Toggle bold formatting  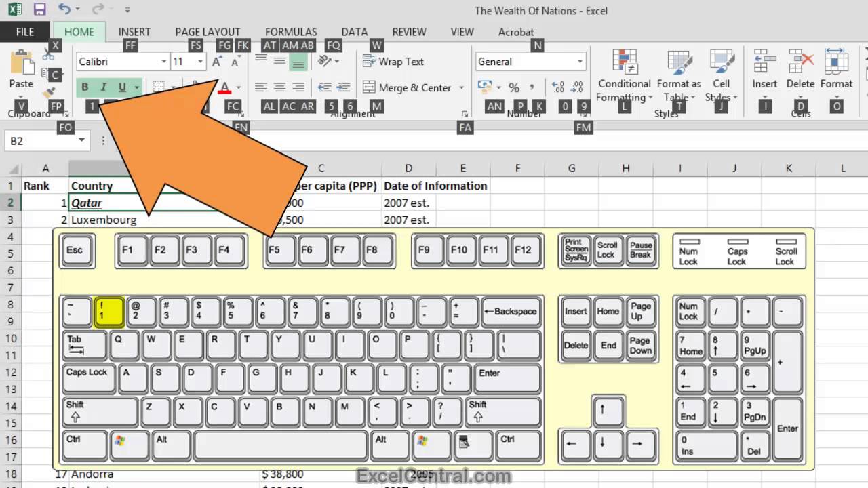85,87
